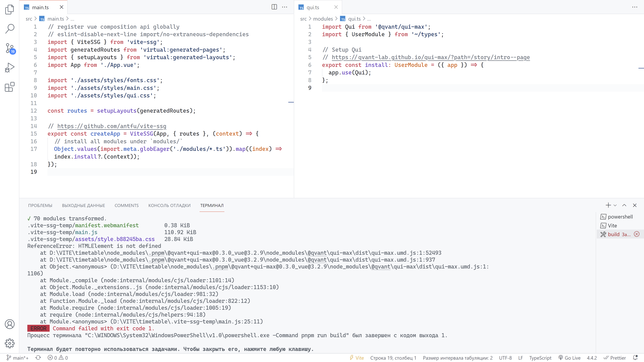Viewport: 644px width, 362px height.
Task: Split the main.ts editor
Action: [274, 7]
